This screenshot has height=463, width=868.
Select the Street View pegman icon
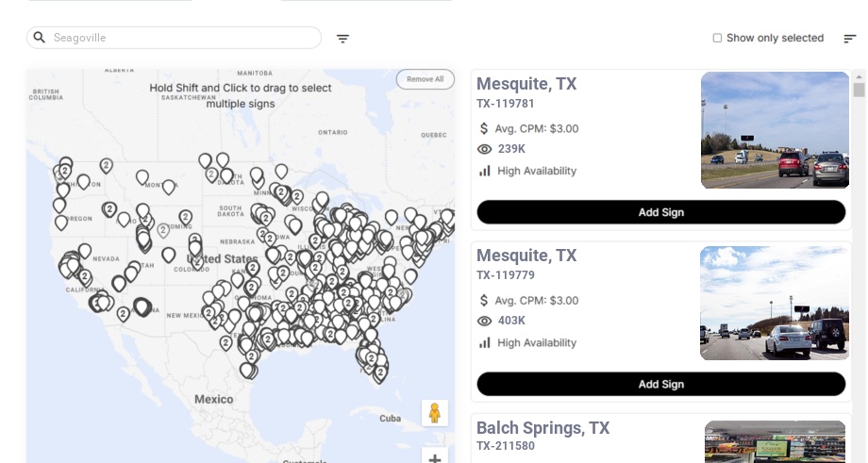[434, 413]
